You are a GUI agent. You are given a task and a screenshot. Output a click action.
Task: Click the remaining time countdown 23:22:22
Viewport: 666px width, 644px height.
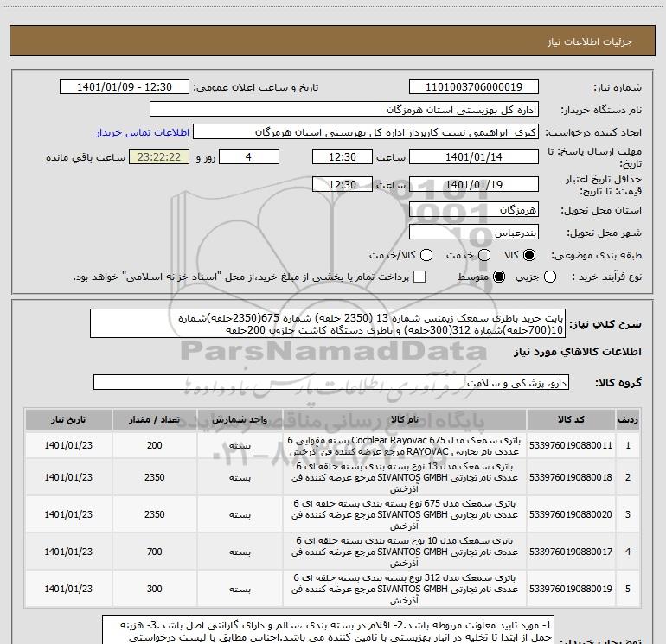(159, 156)
